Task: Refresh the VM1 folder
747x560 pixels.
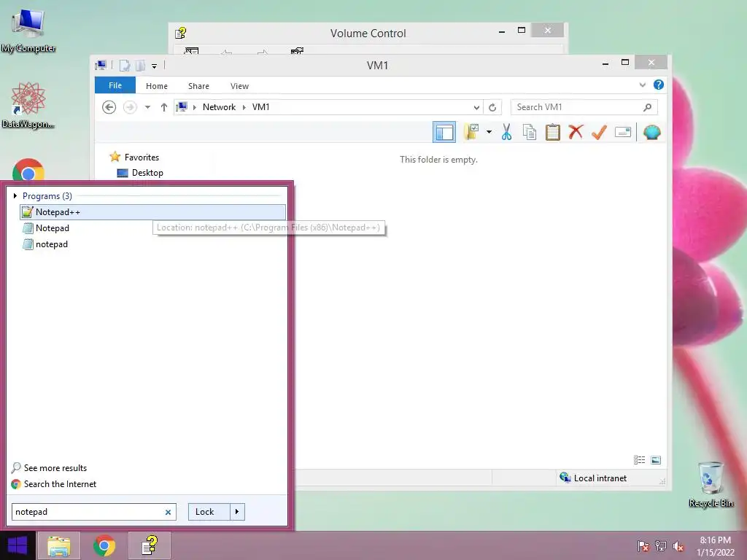Action: (x=492, y=107)
